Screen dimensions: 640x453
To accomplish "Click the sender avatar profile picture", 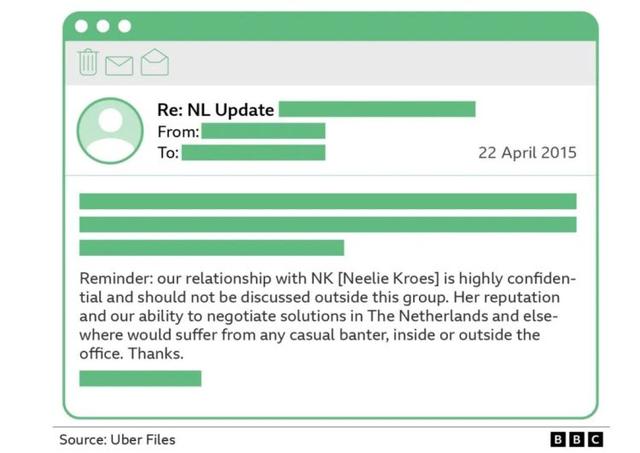I will [x=110, y=131].
